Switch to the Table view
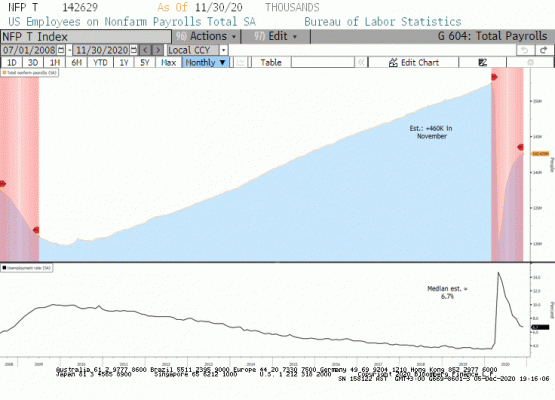The image size is (555, 400). click(271, 63)
